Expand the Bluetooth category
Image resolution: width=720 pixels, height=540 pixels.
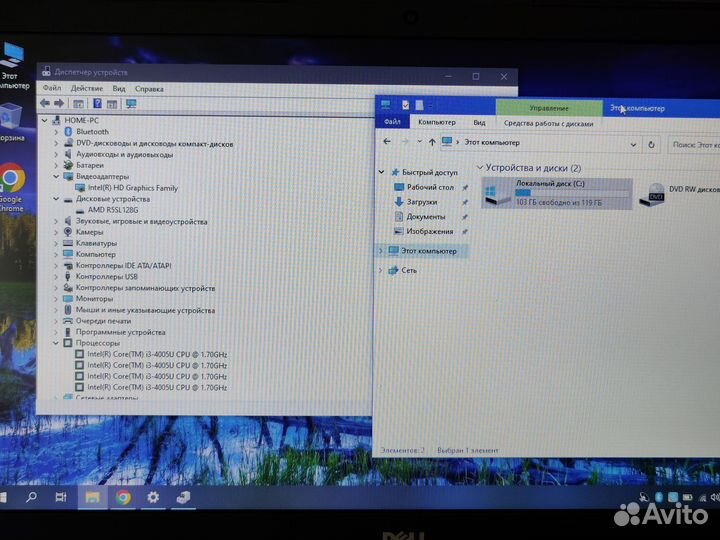coord(56,132)
